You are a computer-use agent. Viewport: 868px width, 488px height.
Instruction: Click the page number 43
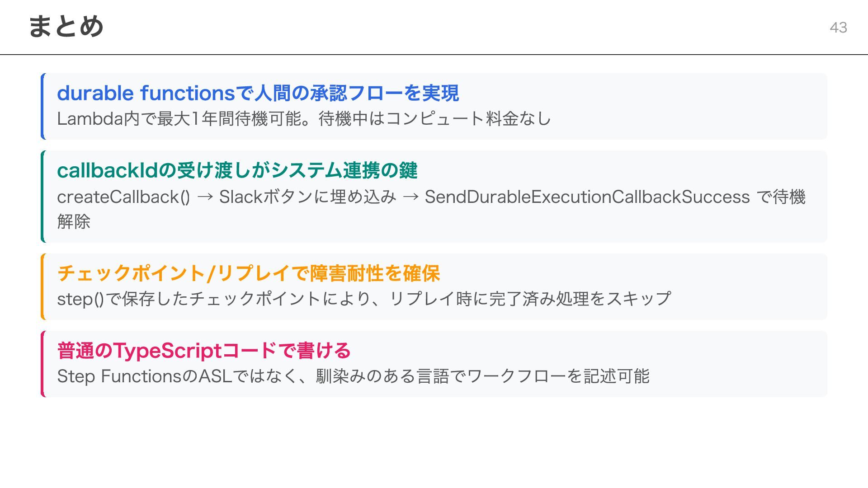(838, 28)
